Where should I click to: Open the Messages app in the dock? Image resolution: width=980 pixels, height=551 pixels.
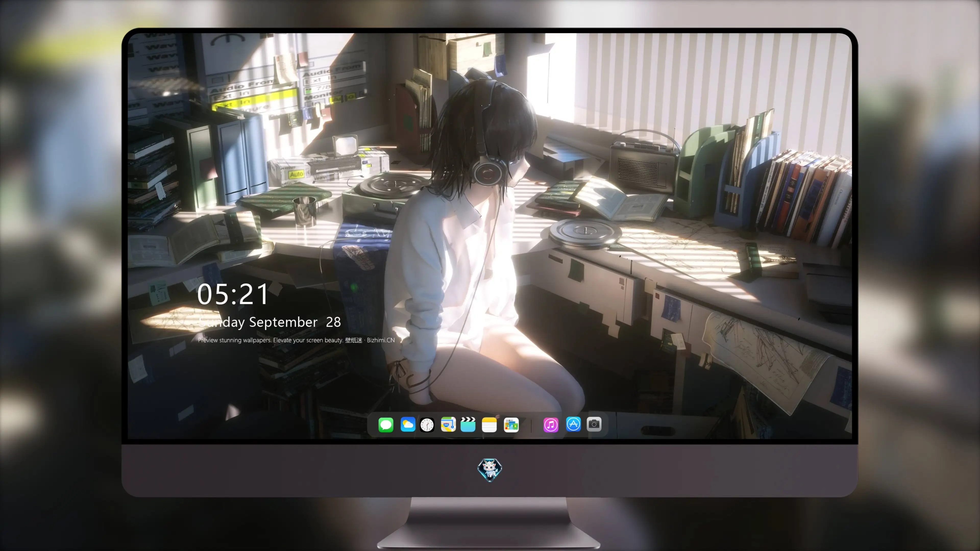386,424
